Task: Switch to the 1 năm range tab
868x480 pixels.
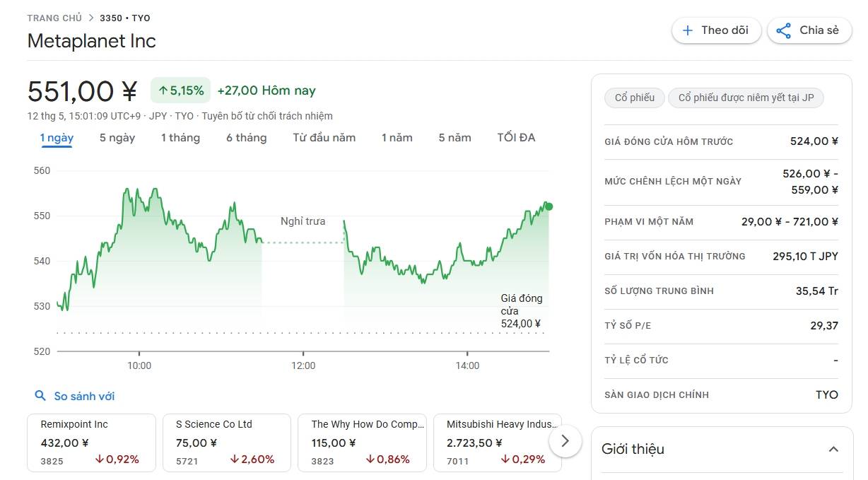Action: coord(397,138)
